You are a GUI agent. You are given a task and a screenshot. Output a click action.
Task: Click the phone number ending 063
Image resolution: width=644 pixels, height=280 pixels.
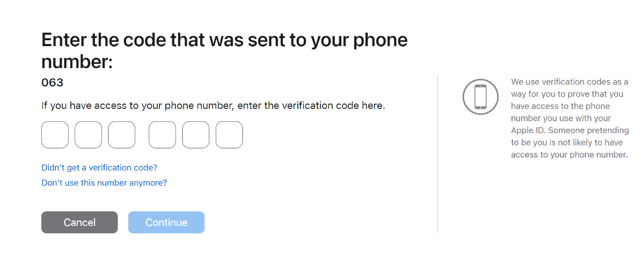pyautogui.click(x=53, y=83)
